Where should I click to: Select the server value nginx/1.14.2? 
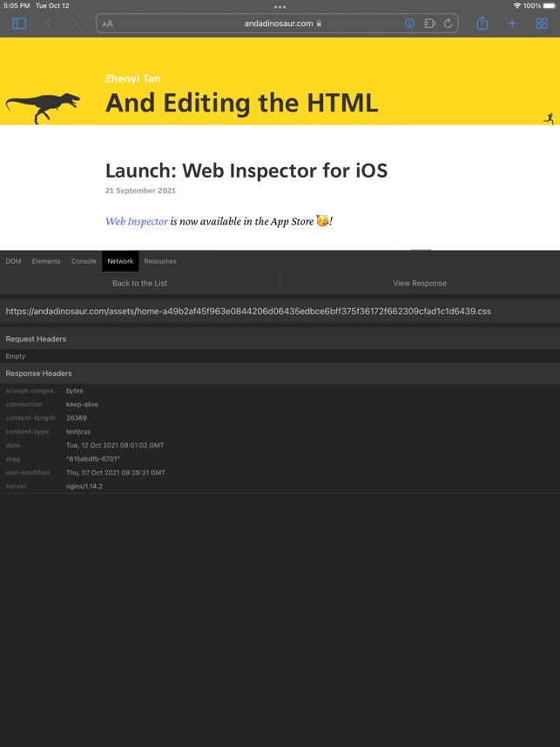84,486
